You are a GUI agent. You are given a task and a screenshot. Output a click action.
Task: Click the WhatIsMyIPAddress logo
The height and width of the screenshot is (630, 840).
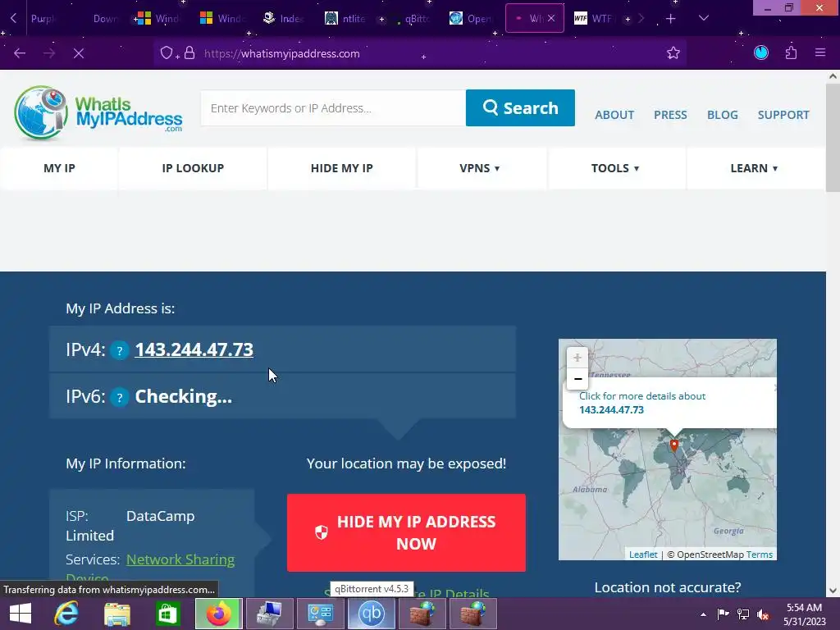98,113
